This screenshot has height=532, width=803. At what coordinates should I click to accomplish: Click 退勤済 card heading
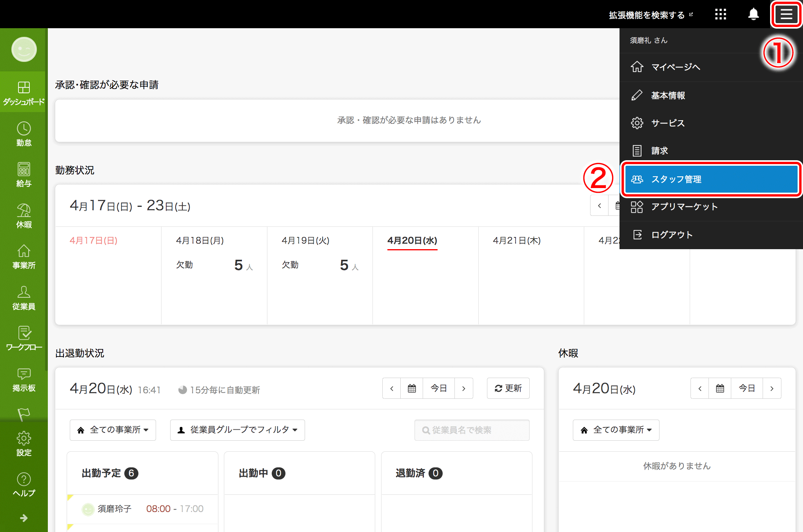(x=419, y=473)
